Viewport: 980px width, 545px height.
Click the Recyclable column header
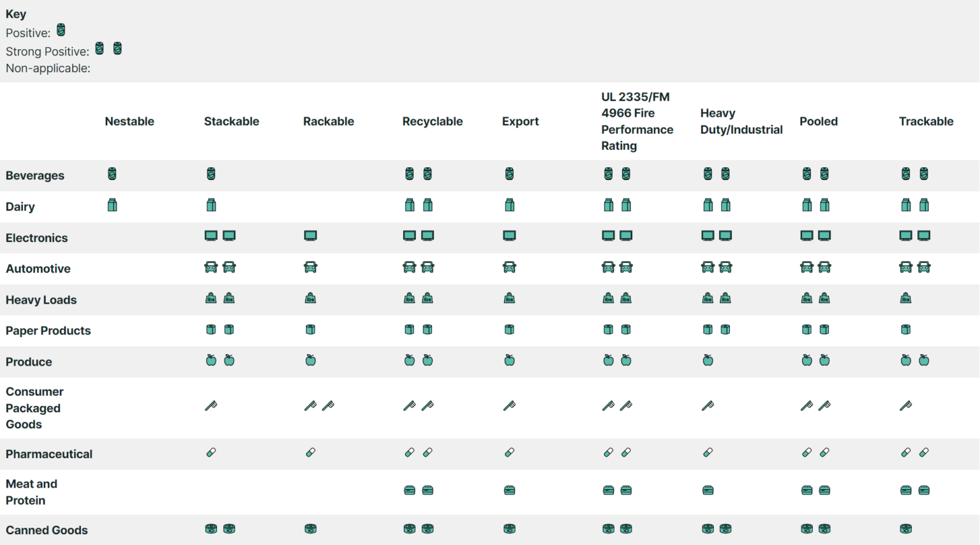point(433,121)
